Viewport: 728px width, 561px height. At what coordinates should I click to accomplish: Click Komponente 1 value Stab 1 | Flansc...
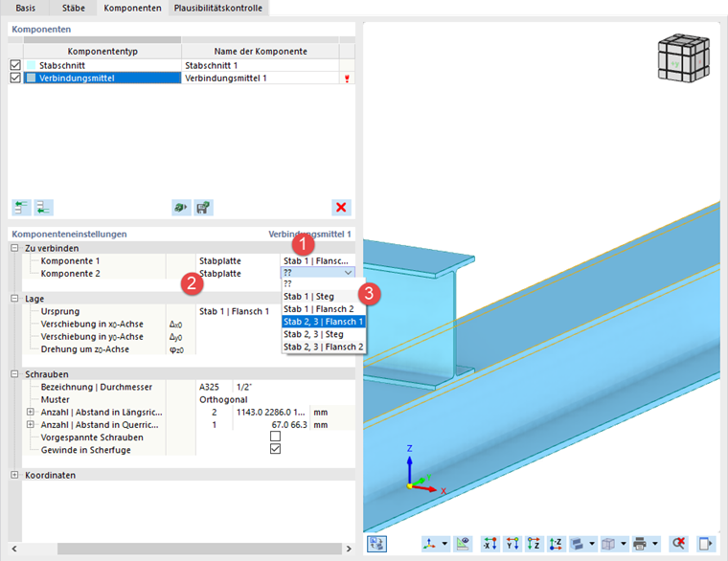click(x=317, y=260)
